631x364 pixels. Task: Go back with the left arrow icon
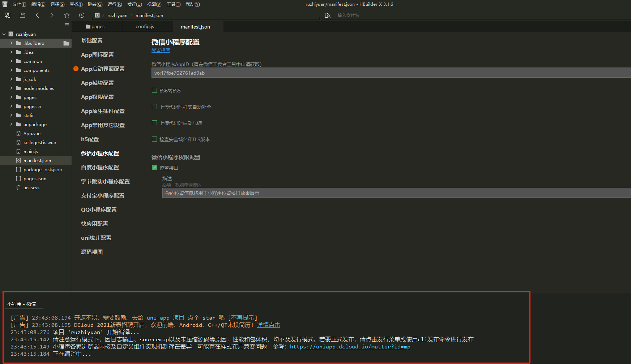pos(37,15)
